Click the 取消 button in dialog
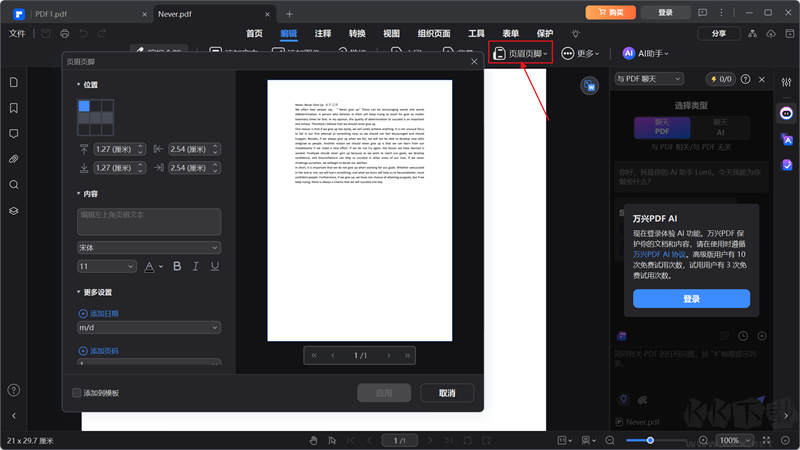The image size is (800, 450). pyautogui.click(x=447, y=393)
